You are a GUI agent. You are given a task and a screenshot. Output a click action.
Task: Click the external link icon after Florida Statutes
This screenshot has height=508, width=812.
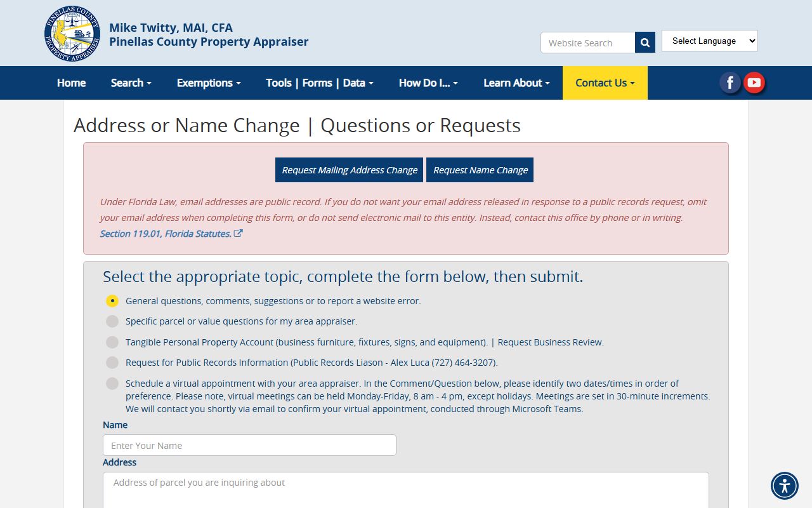coord(239,233)
